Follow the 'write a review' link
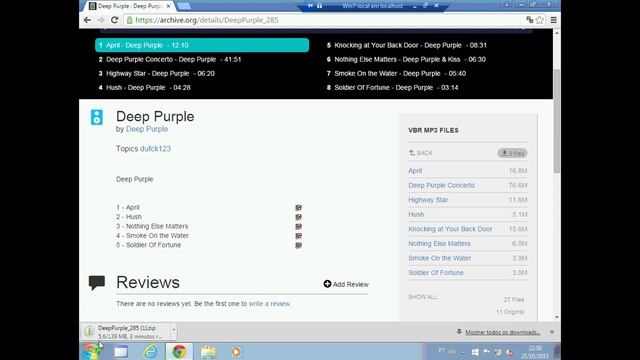Viewport: 640px width, 360px height. (269, 304)
